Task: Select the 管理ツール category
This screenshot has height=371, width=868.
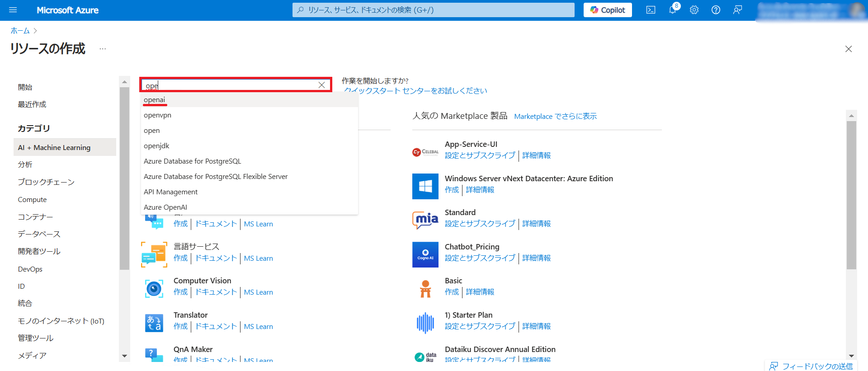Action: pyautogui.click(x=65, y=338)
